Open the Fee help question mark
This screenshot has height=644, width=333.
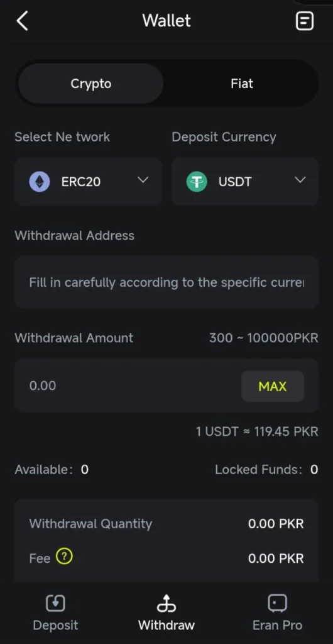click(x=64, y=557)
